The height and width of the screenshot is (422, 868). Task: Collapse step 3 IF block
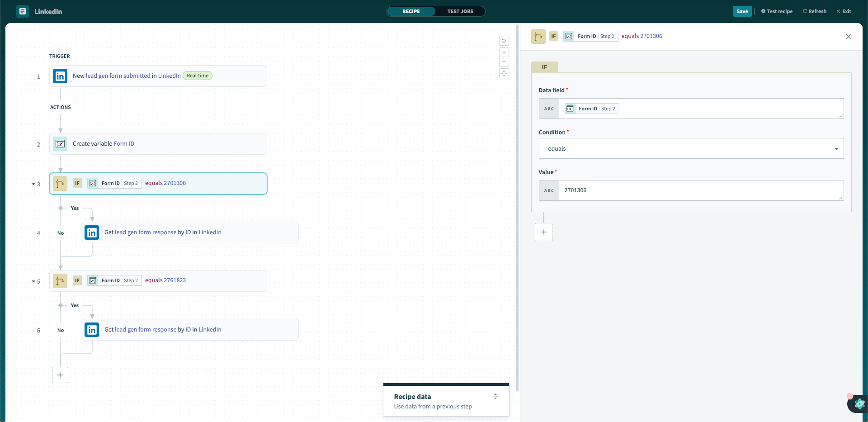(x=33, y=184)
